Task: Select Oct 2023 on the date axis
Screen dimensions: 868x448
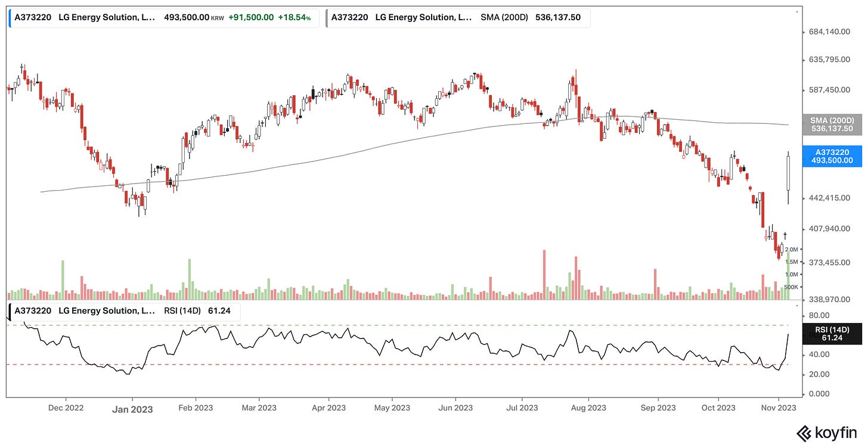Action: click(718, 408)
